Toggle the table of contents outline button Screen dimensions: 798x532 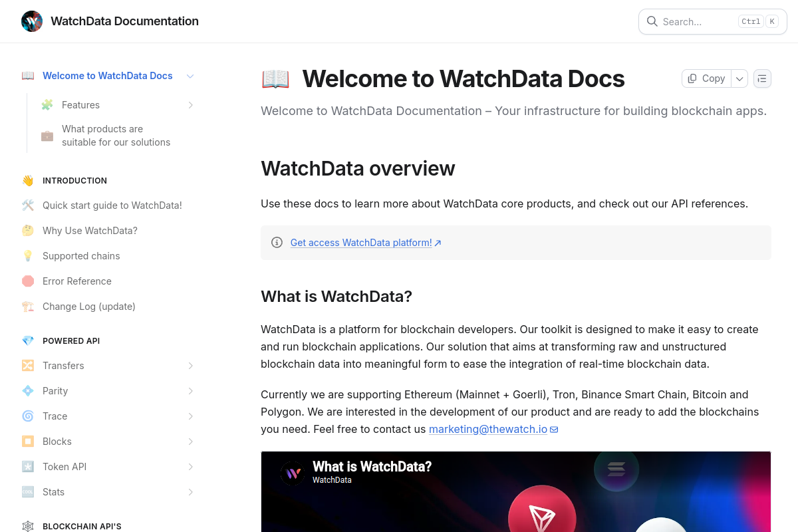[762, 78]
